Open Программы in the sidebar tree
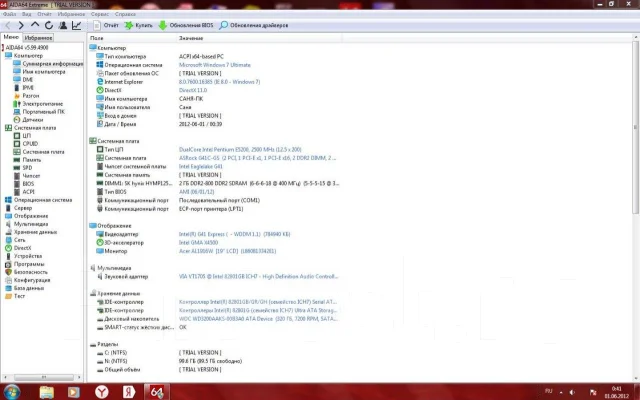Image resolution: width=640 pixels, height=400 pixels. (x=29, y=264)
